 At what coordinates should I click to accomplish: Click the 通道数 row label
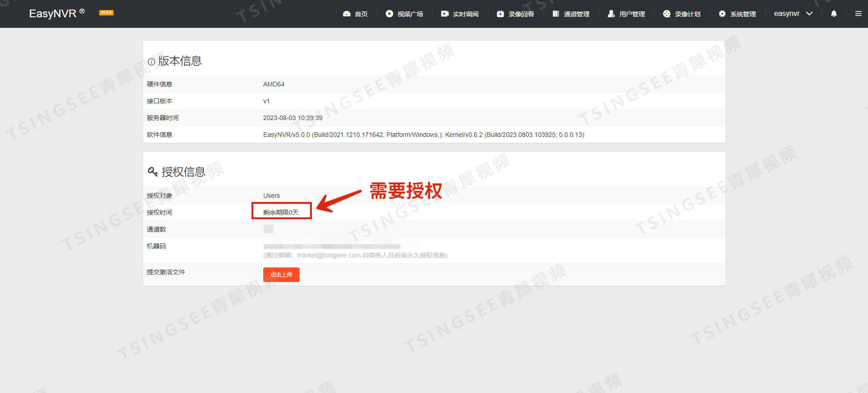[x=156, y=229]
